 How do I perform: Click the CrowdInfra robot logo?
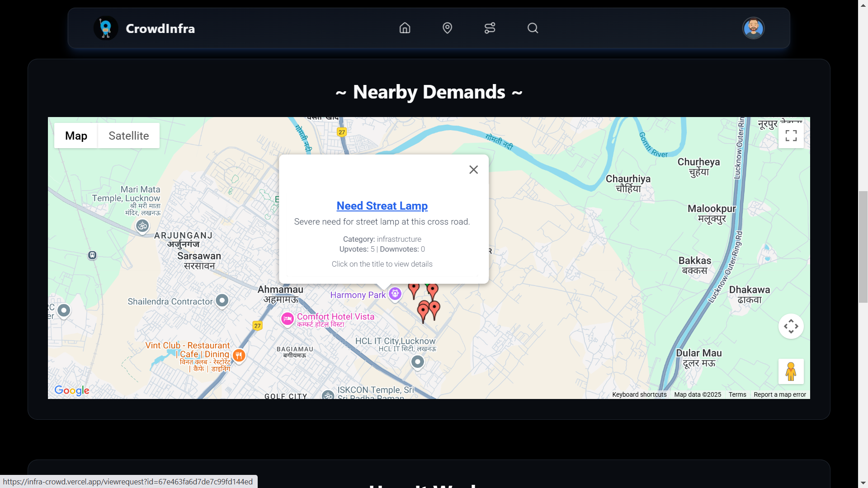[106, 28]
